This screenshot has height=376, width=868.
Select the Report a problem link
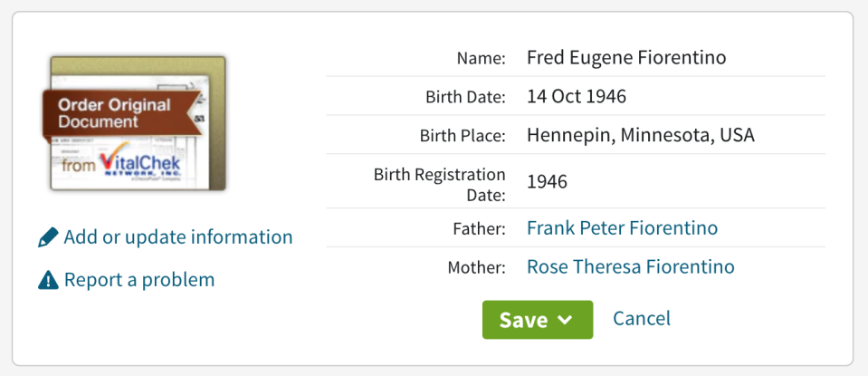[139, 280]
